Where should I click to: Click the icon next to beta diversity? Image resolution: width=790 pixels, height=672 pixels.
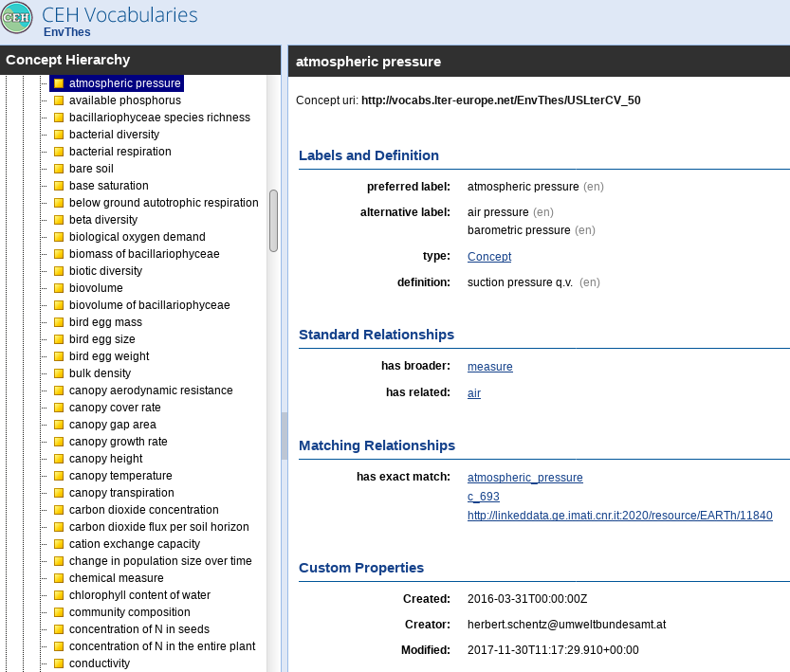tap(59, 220)
